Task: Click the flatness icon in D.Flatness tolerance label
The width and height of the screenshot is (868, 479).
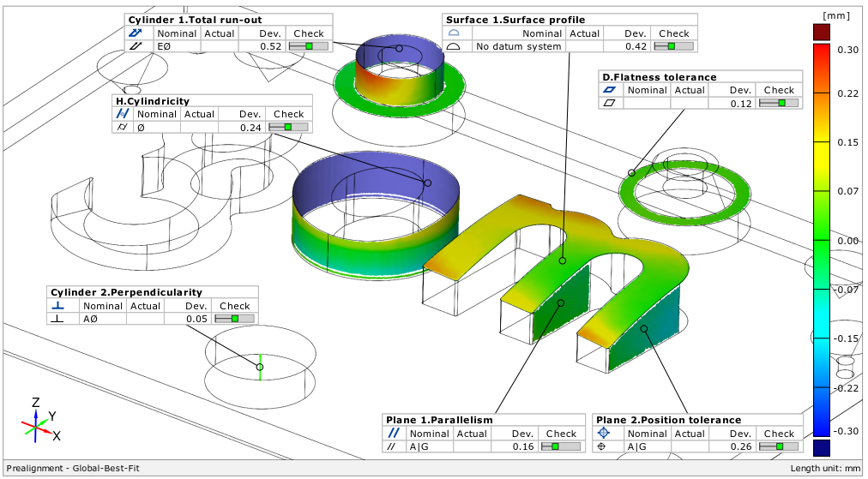Action: (x=610, y=90)
